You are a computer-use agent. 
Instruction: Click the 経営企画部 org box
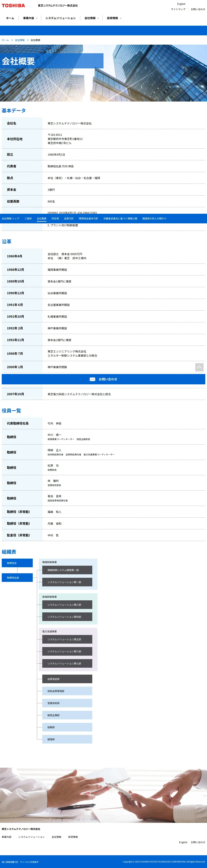click(67, 715)
